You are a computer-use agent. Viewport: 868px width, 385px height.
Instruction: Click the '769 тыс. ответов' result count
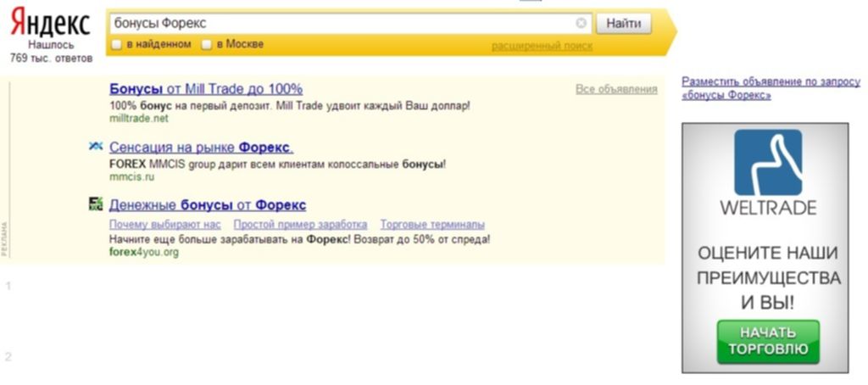click(x=51, y=59)
